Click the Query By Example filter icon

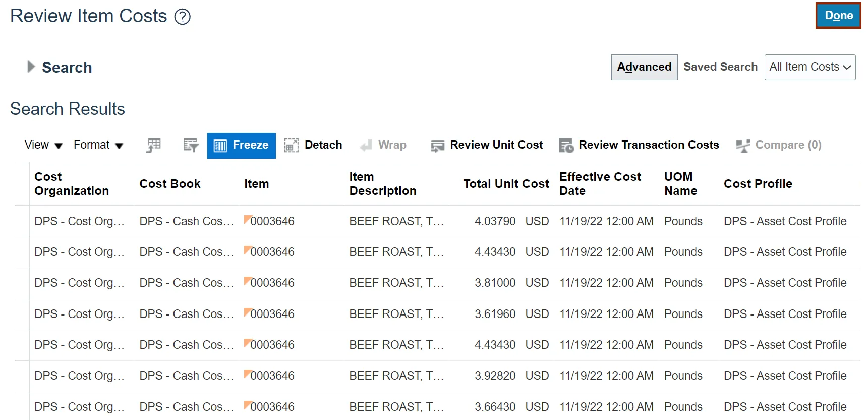(x=190, y=145)
